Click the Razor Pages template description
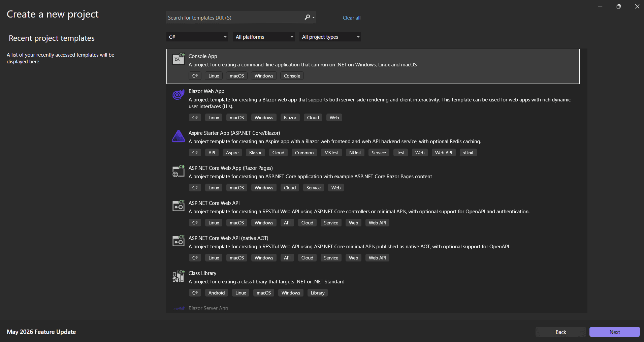The height and width of the screenshot is (342, 644). click(x=310, y=177)
